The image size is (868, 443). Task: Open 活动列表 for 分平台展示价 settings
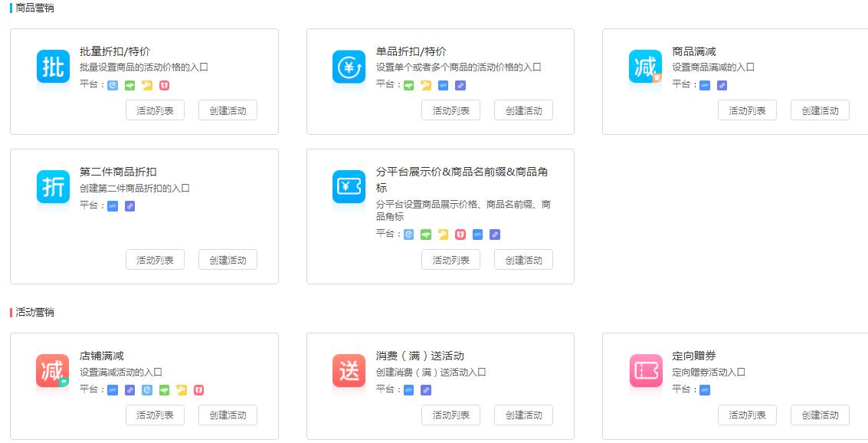(450, 259)
